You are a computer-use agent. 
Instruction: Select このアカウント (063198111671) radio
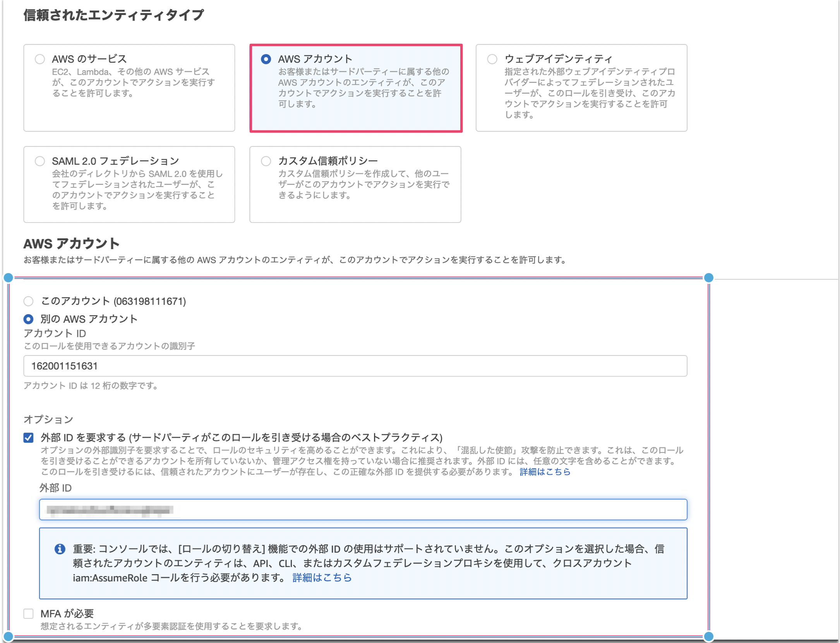coord(29,301)
